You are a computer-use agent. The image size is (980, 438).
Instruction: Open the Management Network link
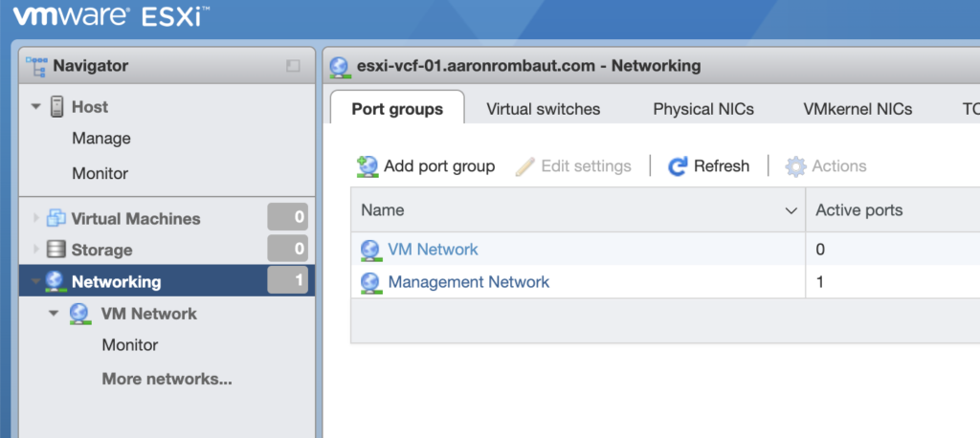[468, 282]
